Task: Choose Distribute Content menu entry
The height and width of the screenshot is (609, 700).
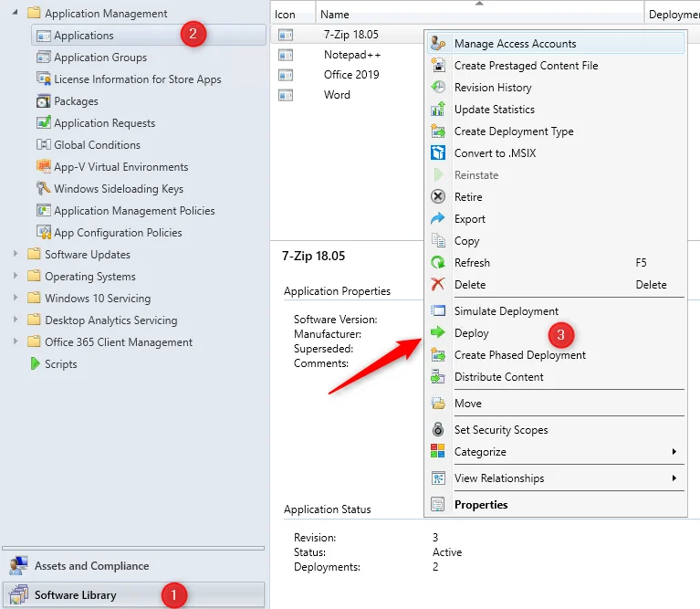Action: coord(556,376)
